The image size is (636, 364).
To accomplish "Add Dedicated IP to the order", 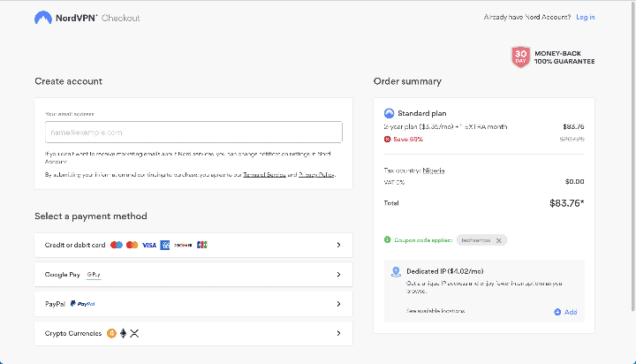I will pyautogui.click(x=565, y=312).
